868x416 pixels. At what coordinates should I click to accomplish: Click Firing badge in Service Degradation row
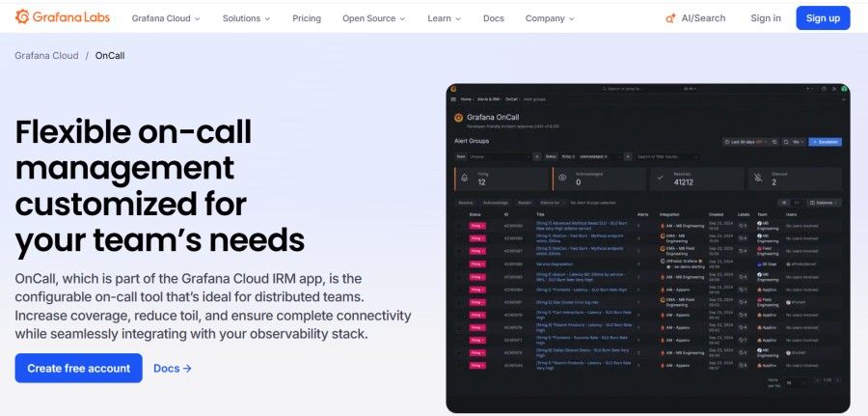[x=477, y=263]
